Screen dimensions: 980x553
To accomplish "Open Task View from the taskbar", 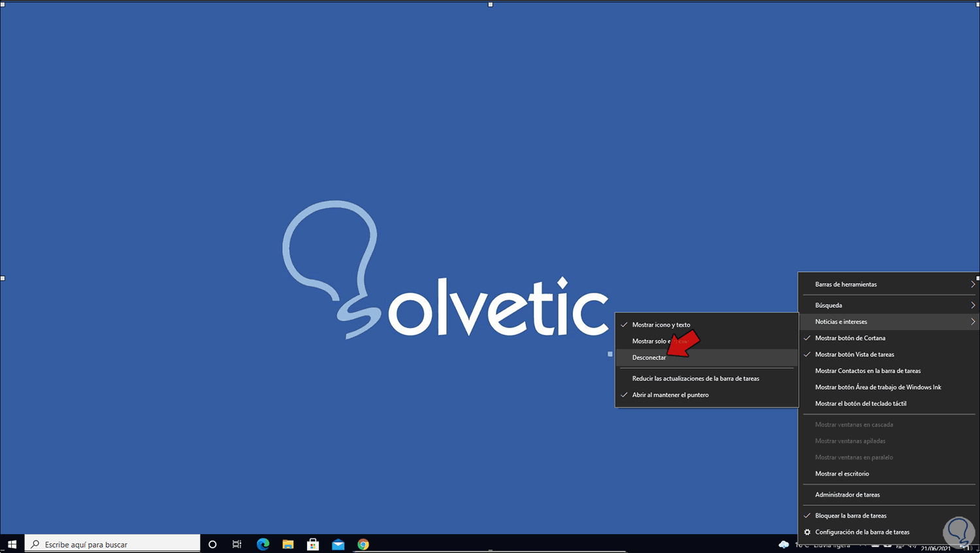I will pyautogui.click(x=237, y=544).
